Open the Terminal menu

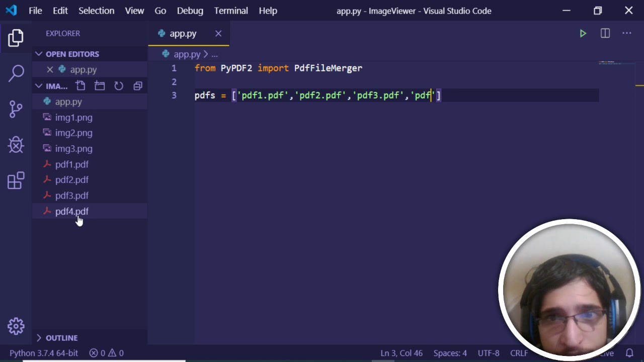(x=231, y=11)
